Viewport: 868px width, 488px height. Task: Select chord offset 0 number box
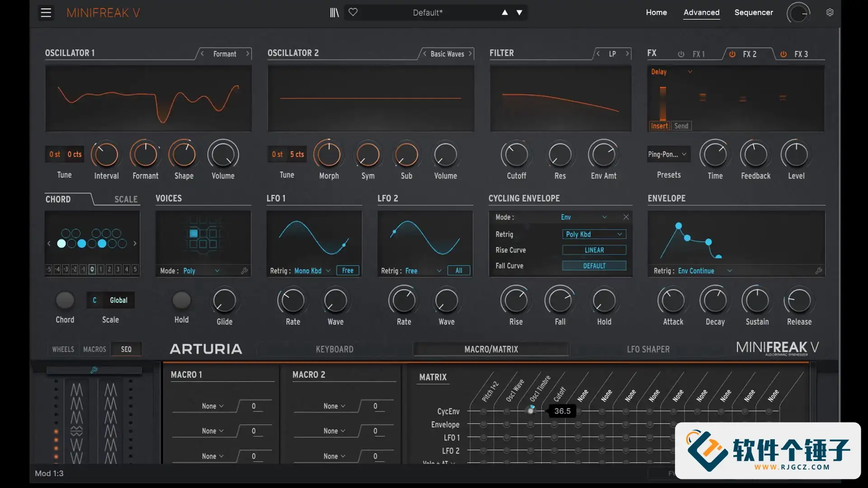[92, 269]
